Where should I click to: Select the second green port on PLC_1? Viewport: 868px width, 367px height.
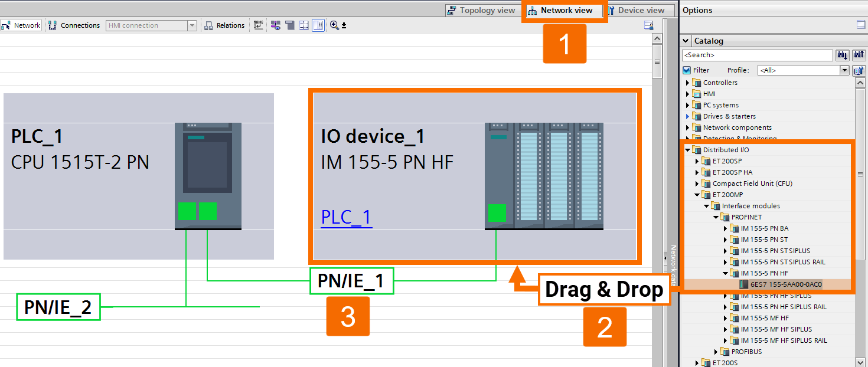click(x=208, y=211)
